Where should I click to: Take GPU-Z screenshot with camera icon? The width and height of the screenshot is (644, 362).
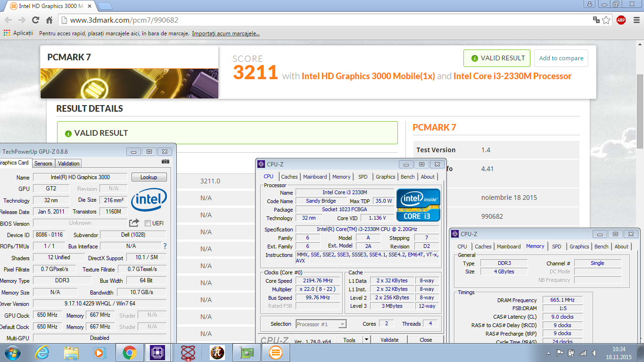coord(165,162)
